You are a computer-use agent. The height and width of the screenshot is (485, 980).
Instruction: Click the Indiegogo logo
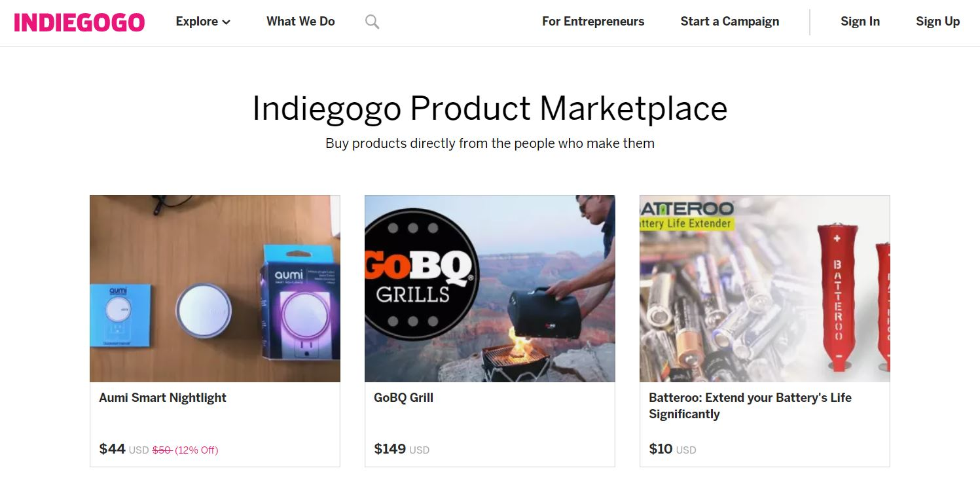78,20
